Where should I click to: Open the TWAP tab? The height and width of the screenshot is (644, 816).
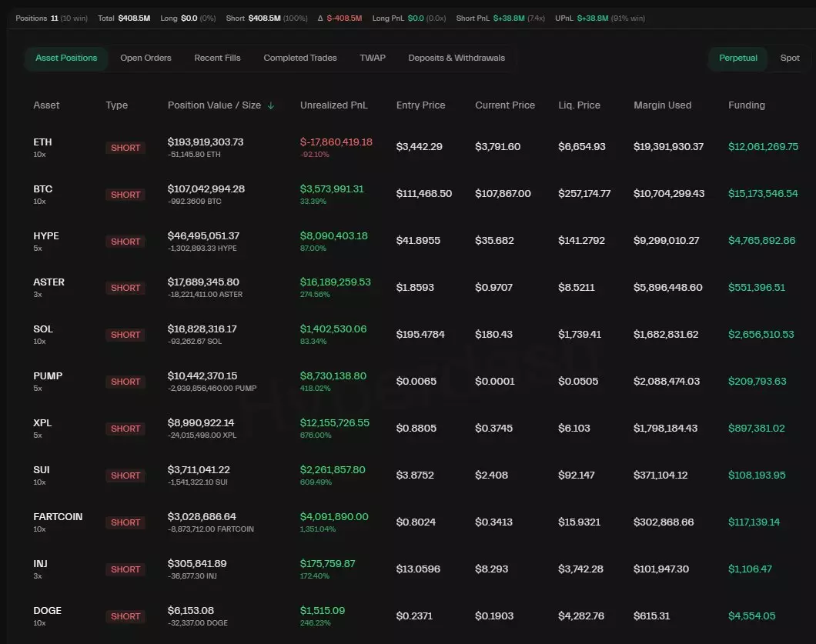click(x=373, y=58)
